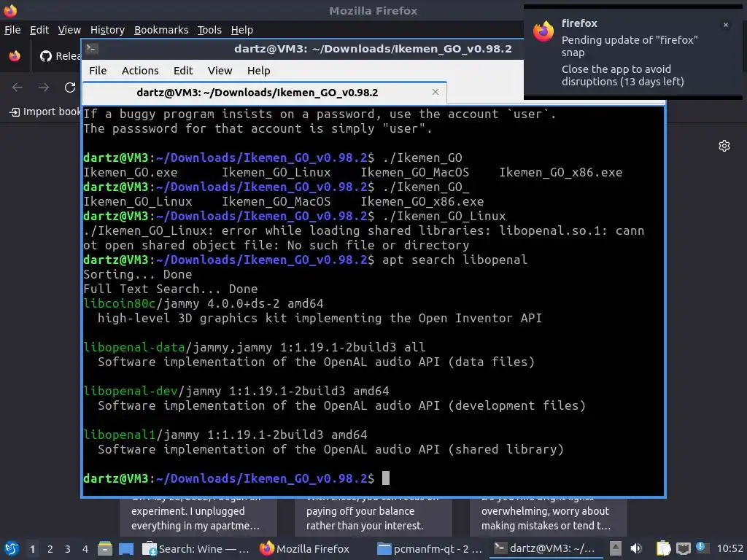Open the terminal Actions menu

tap(140, 71)
